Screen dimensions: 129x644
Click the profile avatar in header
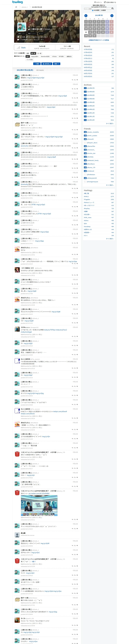pos(22,27)
